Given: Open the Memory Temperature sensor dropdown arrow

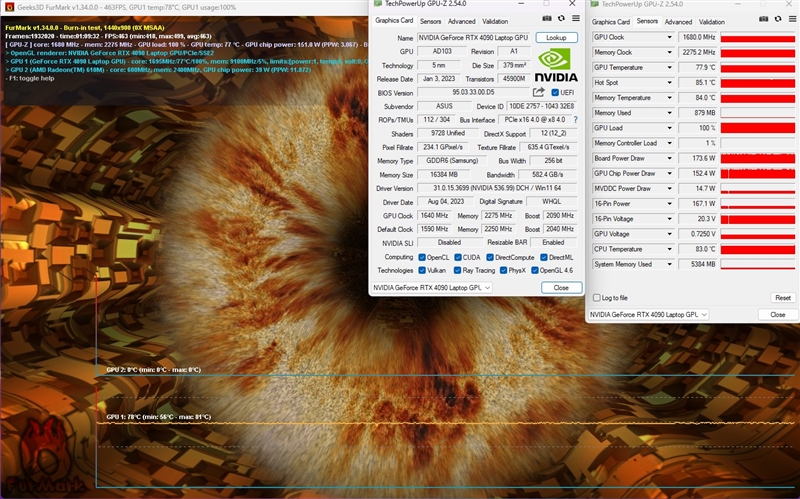Looking at the screenshot, I should tap(669, 97).
